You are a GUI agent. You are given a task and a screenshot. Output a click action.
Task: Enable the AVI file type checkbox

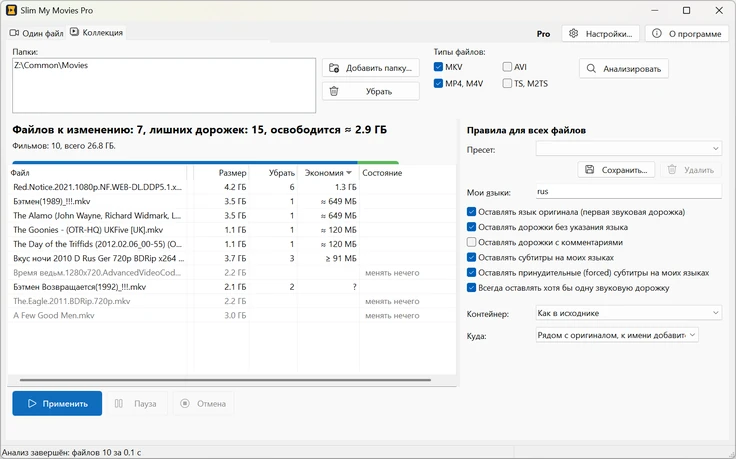(507, 67)
